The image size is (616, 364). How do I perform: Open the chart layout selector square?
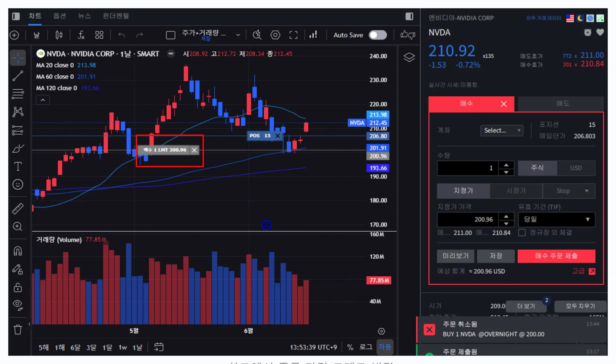(170, 35)
